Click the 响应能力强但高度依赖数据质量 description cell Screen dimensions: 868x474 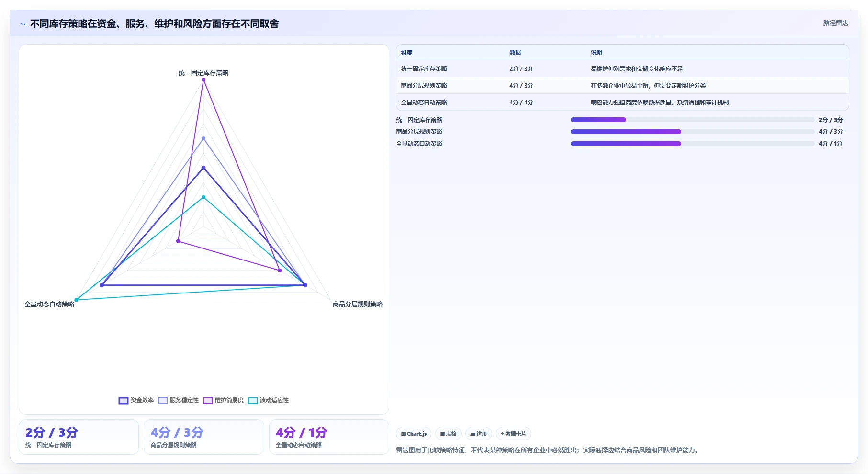coord(660,102)
